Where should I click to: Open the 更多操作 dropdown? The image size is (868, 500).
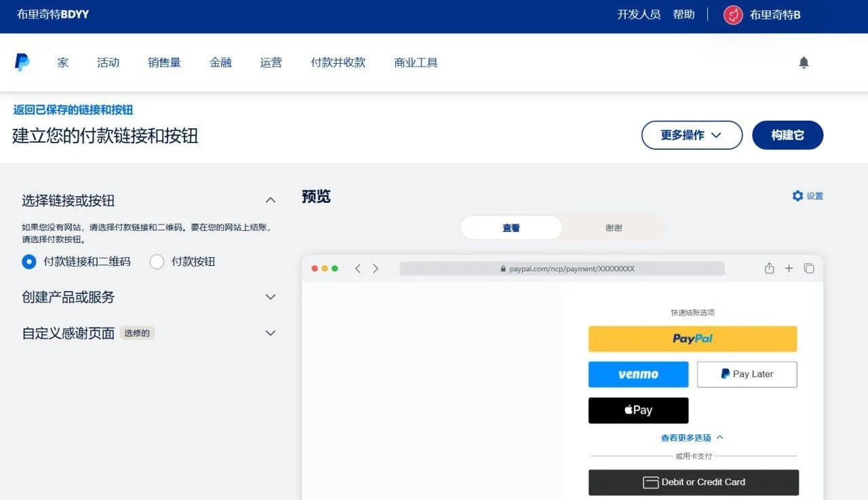(x=692, y=135)
